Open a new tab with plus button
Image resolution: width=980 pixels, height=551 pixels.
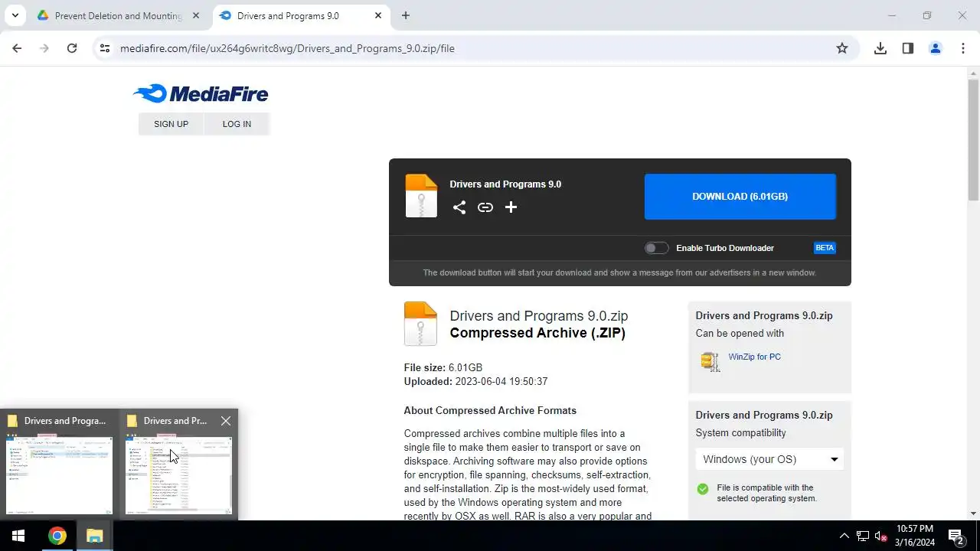tap(406, 15)
